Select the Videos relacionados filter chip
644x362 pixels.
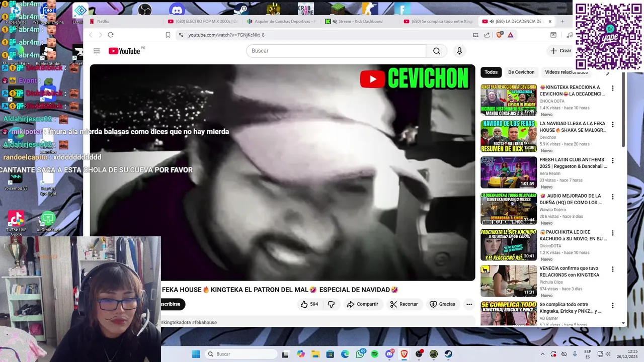[x=567, y=72]
